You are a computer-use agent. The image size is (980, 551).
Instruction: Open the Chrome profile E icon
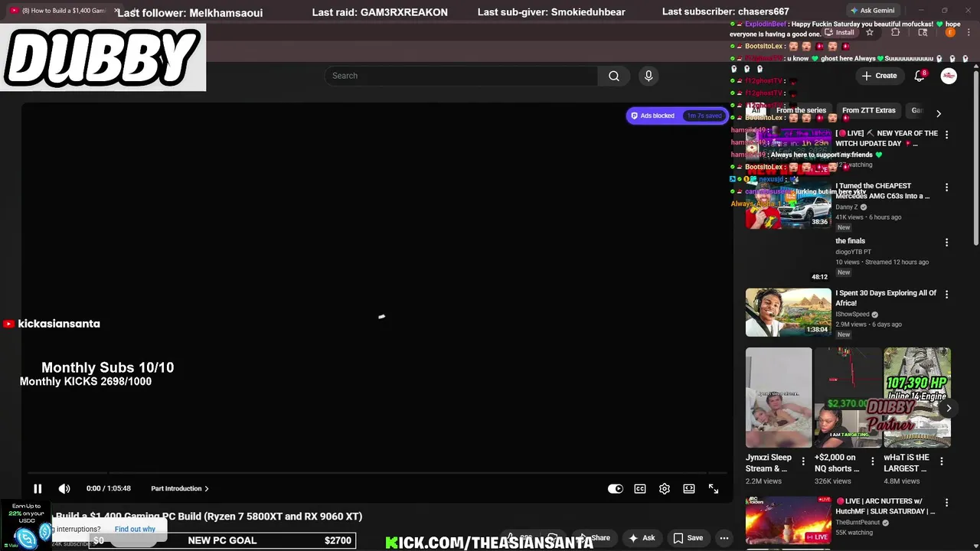click(950, 33)
